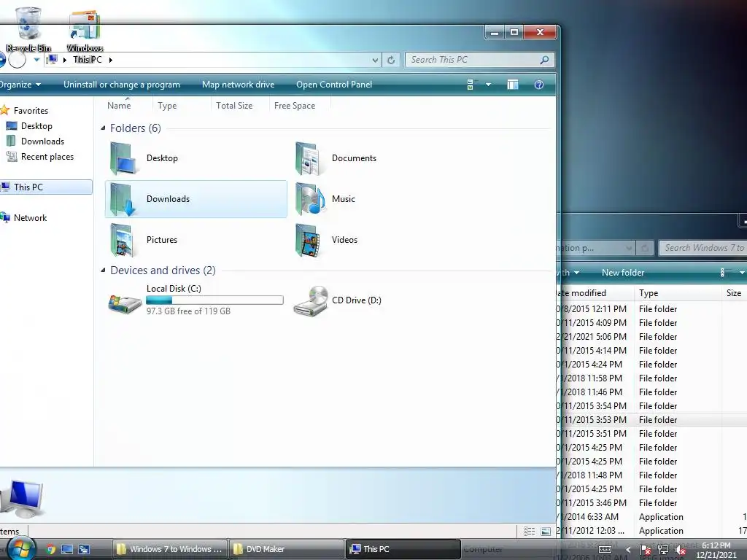The height and width of the screenshot is (560, 747).
Task: Toggle the preview pane icon
Action: [513, 85]
